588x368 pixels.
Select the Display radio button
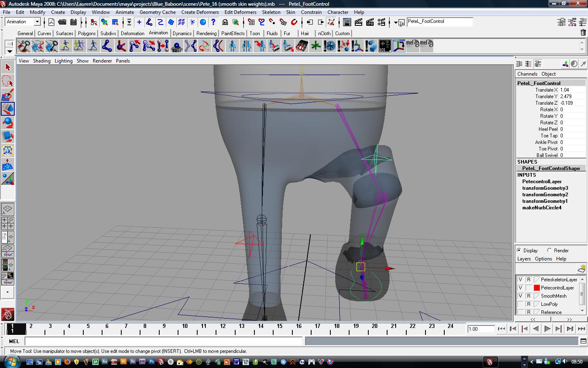click(x=519, y=250)
